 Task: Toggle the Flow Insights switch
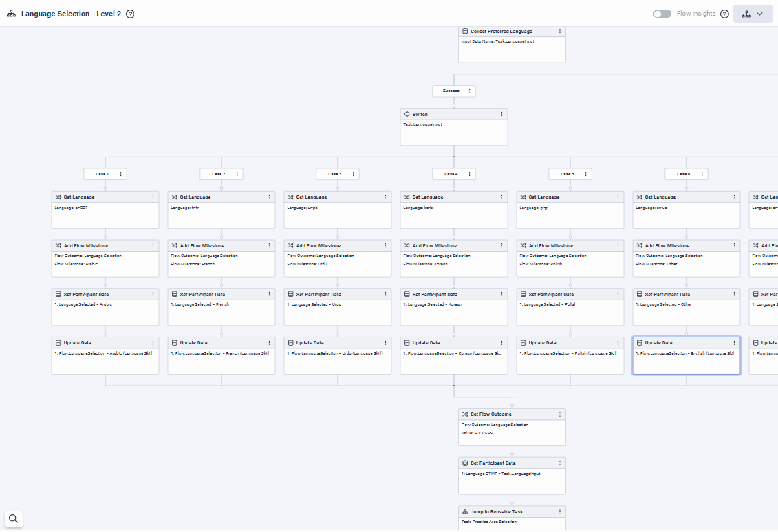[662, 14]
